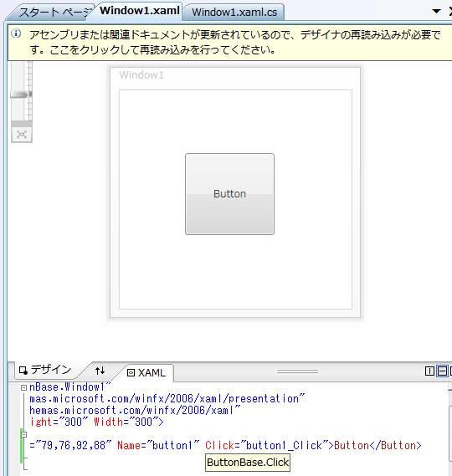Select the Window1.xaml tab
This screenshot has height=476, width=452.
[139, 11]
